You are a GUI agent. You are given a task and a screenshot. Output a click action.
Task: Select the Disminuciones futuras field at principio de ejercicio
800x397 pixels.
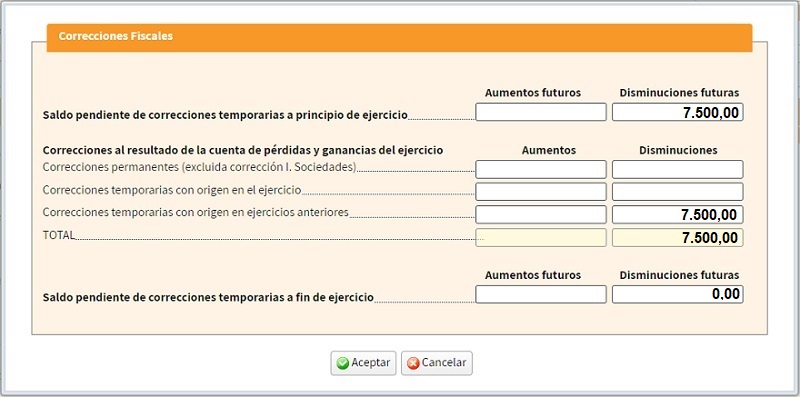pos(678,112)
